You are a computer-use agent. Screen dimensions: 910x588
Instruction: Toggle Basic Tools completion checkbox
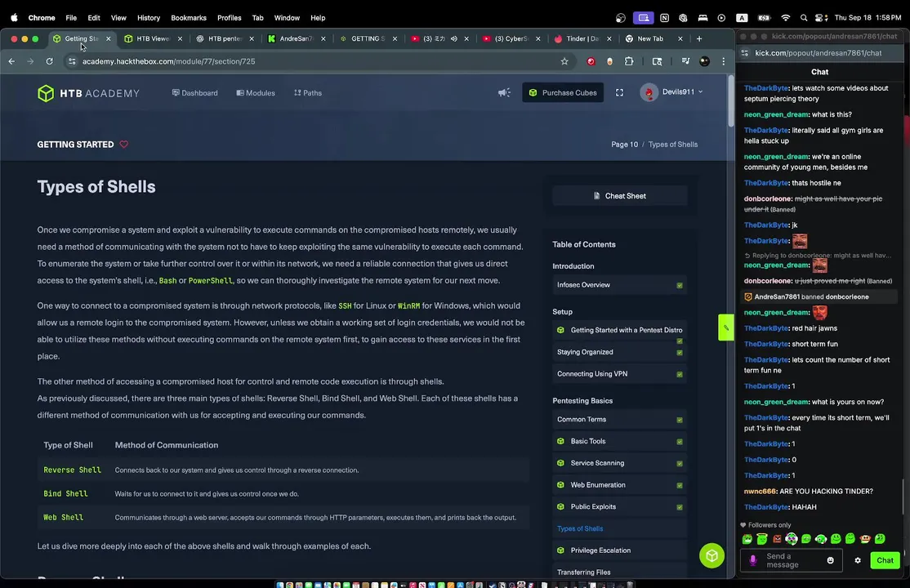click(x=679, y=442)
